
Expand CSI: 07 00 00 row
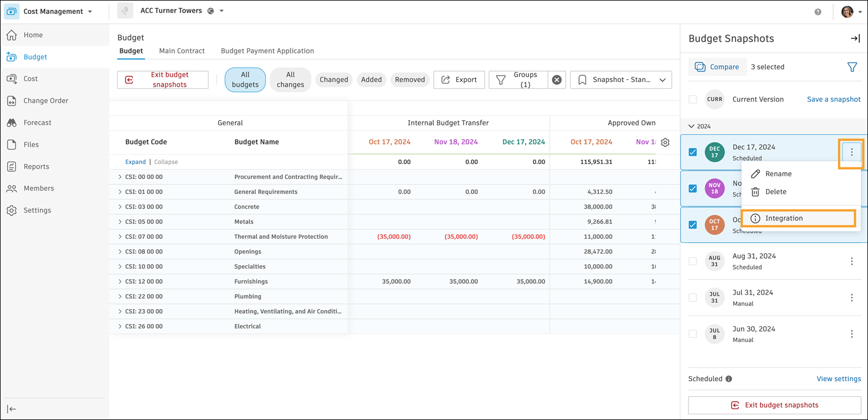(120, 237)
